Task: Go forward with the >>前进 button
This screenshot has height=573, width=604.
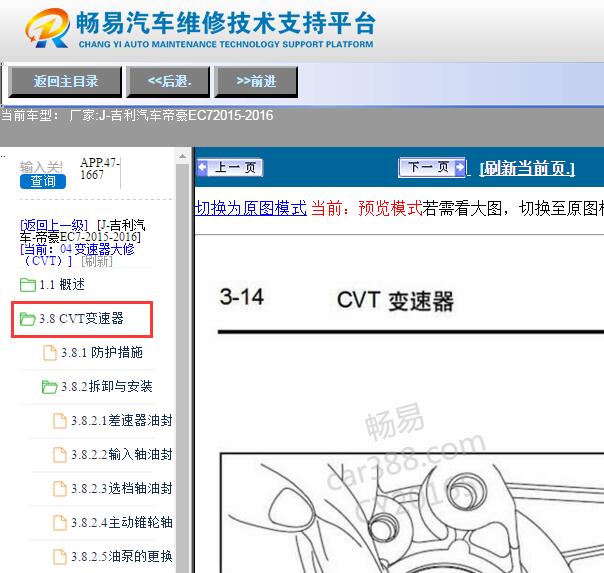Action: tap(256, 81)
